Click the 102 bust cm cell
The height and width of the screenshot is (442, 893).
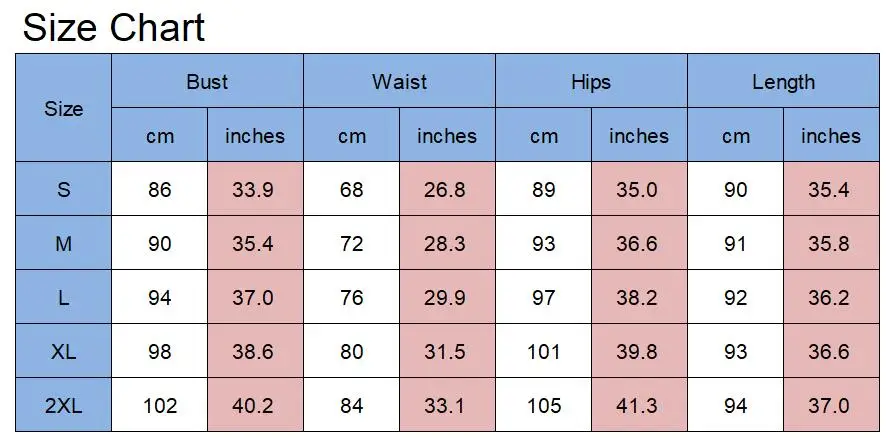click(159, 404)
